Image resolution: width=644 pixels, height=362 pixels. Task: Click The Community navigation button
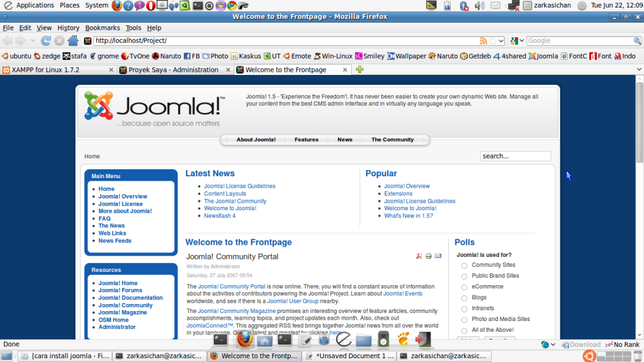(x=392, y=140)
